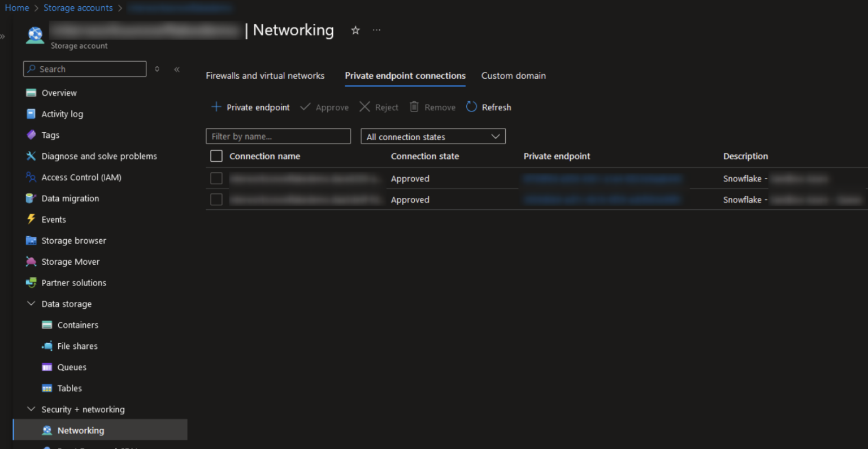The image size is (868, 449).
Task: Click the Refresh button in the toolbar
Action: pos(488,107)
